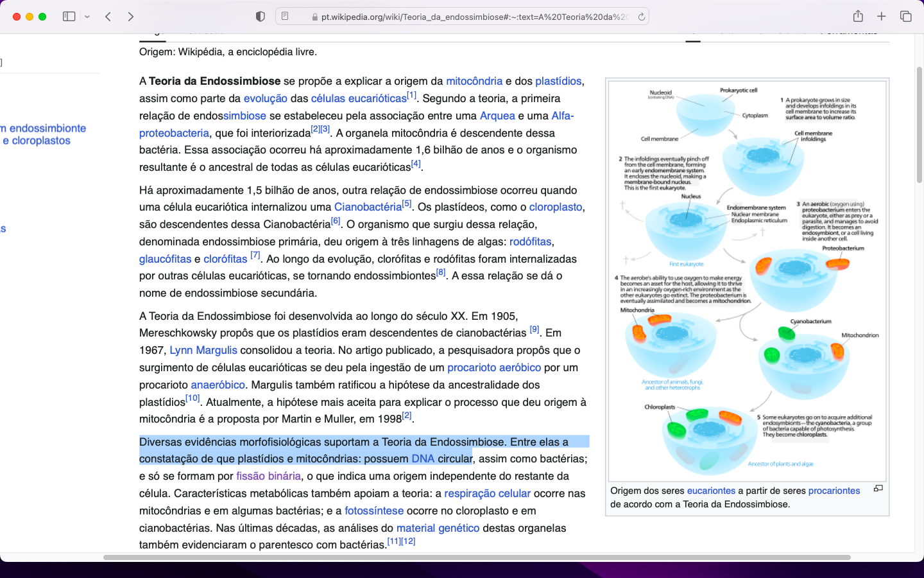
Task: Open the eucariontes link in caption
Action: (711, 491)
